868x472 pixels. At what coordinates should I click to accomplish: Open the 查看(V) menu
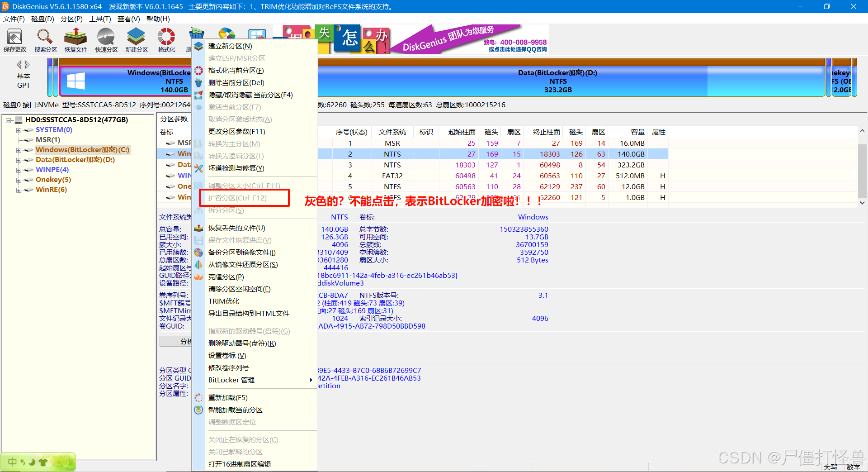(128, 19)
